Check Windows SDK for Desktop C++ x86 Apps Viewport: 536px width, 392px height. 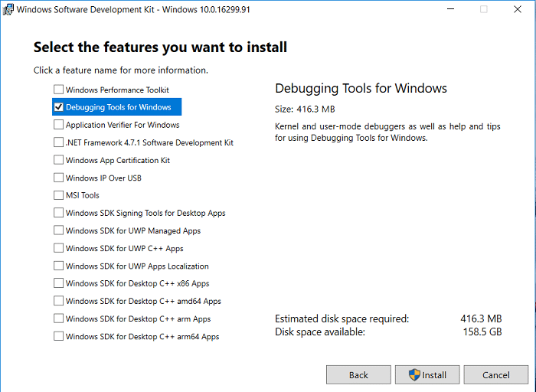[59, 283]
